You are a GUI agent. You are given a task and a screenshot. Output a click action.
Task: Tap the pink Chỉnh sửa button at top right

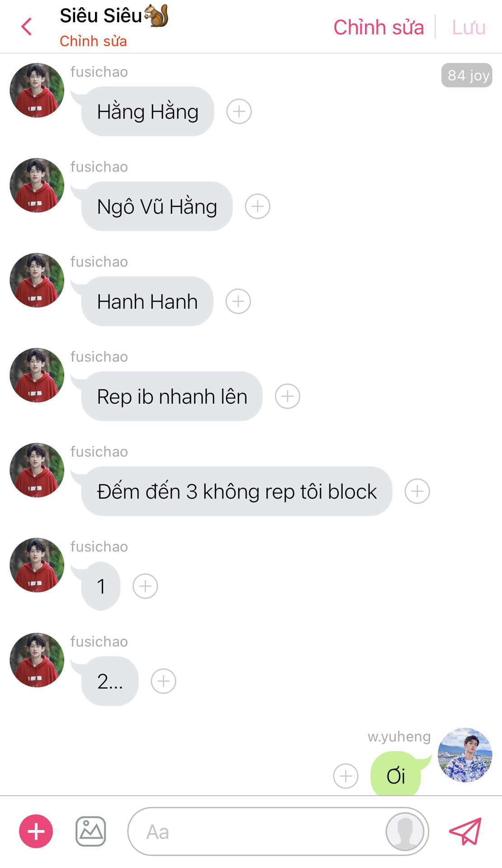coord(379,27)
